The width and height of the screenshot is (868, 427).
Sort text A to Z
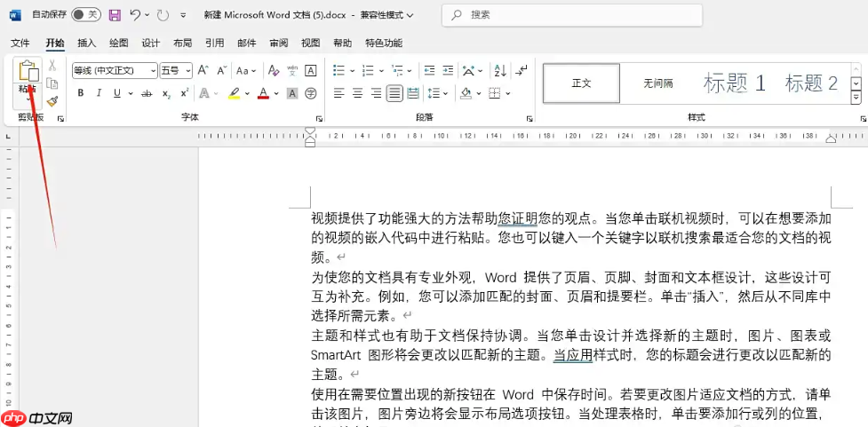[x=500, y=70]
